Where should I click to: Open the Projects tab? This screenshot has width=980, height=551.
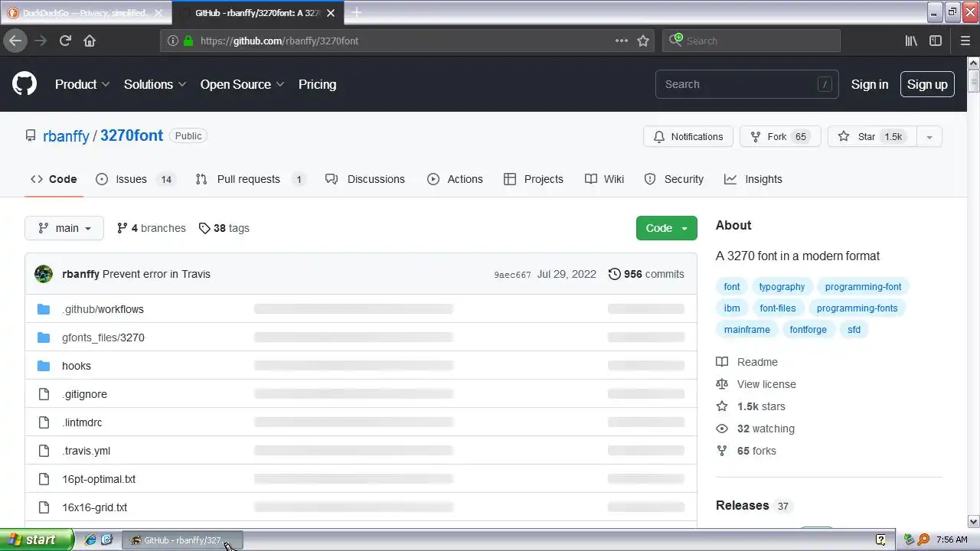[x=534, y=179]
